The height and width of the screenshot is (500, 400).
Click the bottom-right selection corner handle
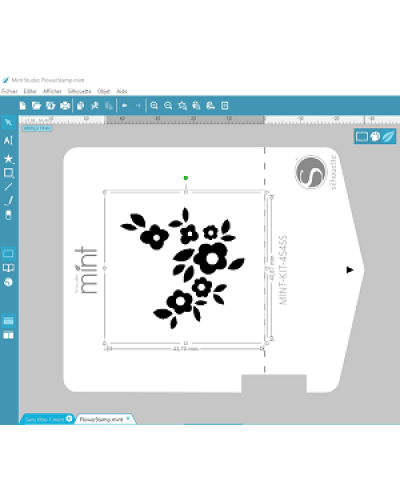(267, 343)
